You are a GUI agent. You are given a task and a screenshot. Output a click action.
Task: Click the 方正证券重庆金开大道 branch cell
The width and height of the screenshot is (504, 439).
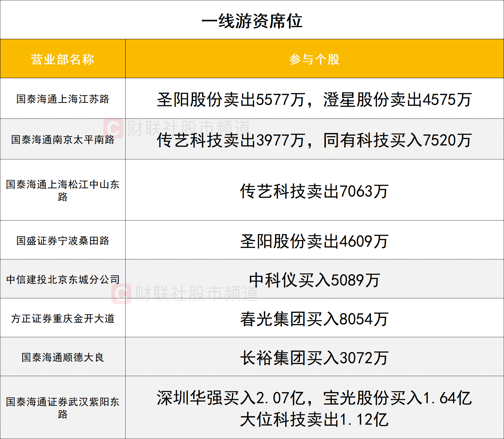[62, 318]
